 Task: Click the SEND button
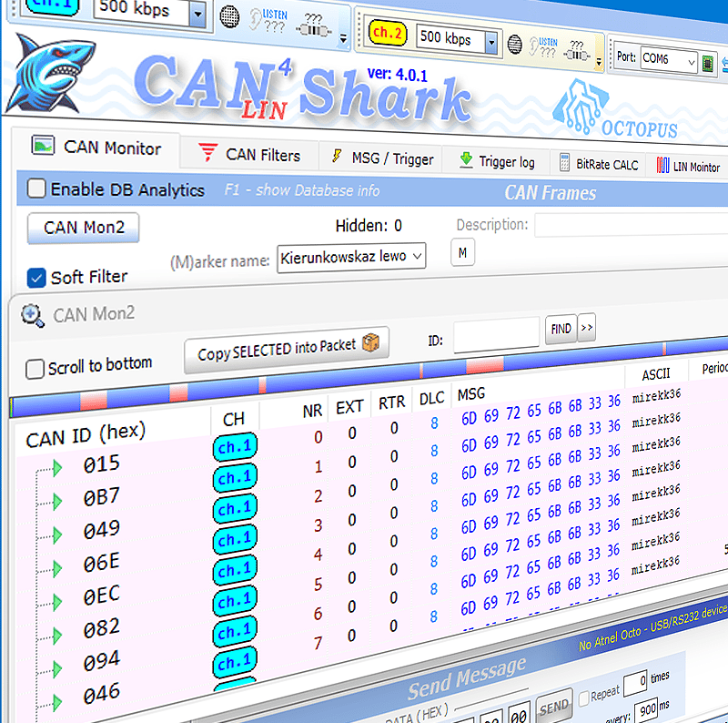tap(554, 708)
